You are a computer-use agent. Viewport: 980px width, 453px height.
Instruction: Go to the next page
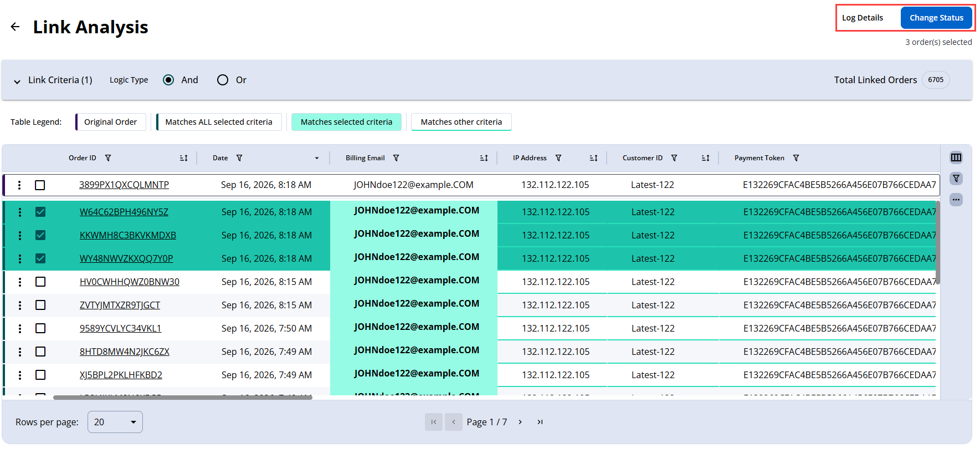click(520, 422)
